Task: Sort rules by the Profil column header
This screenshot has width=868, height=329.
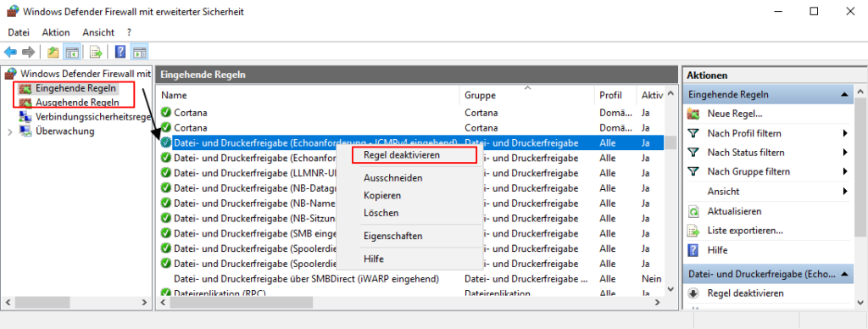Action: click(615, 95)
